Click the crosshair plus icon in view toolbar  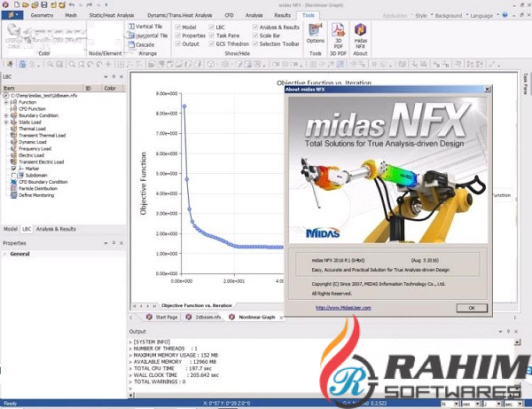pos(108,64)
